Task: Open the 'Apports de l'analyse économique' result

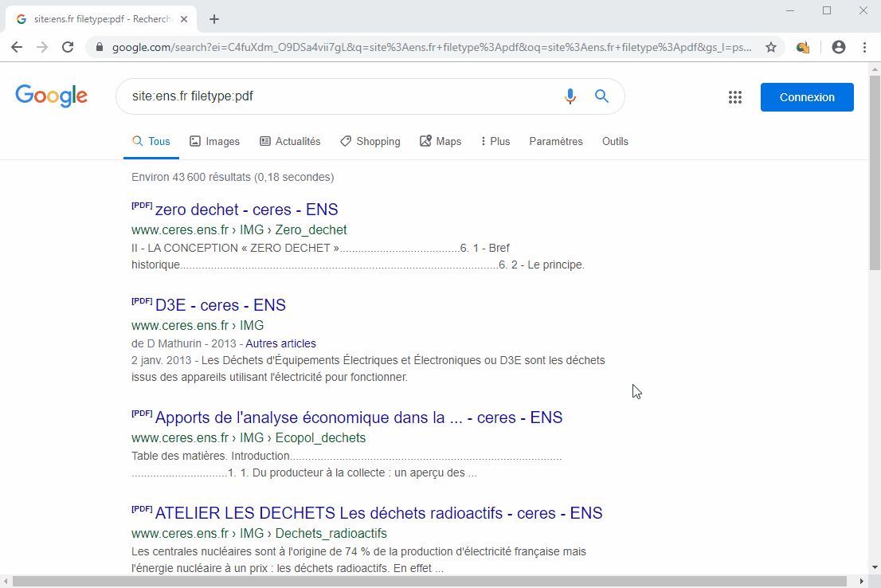Action: point(358,417)
